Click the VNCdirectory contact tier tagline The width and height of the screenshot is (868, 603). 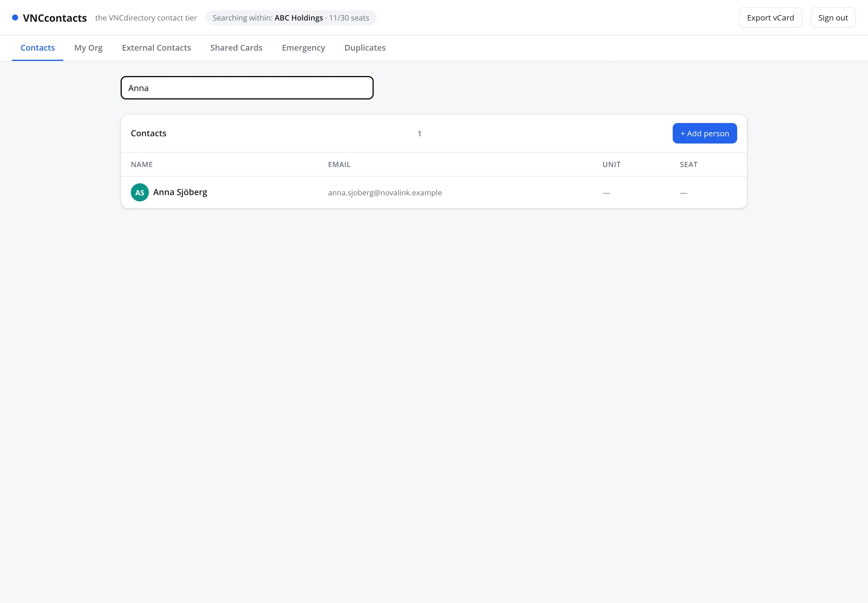point(146,18)
